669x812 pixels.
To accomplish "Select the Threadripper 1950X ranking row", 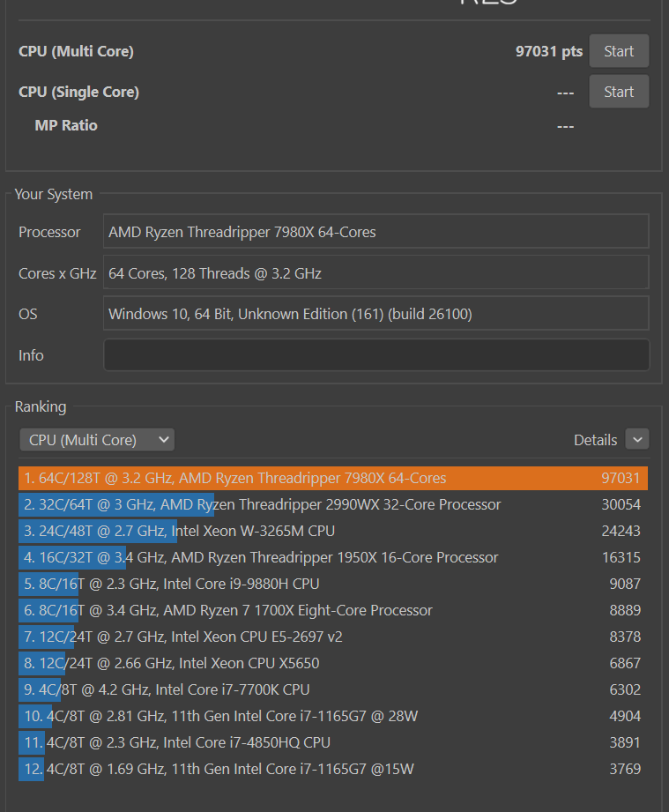I will click(x=332, y=557).
